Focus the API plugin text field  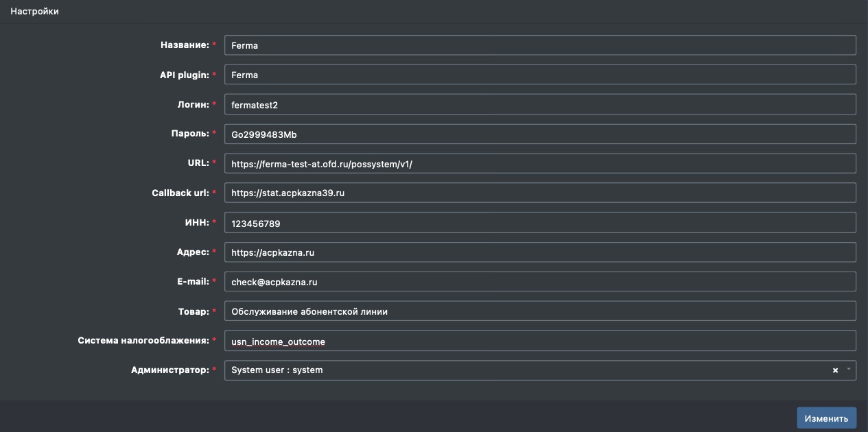pyautogui.click(x=539, y=75)
